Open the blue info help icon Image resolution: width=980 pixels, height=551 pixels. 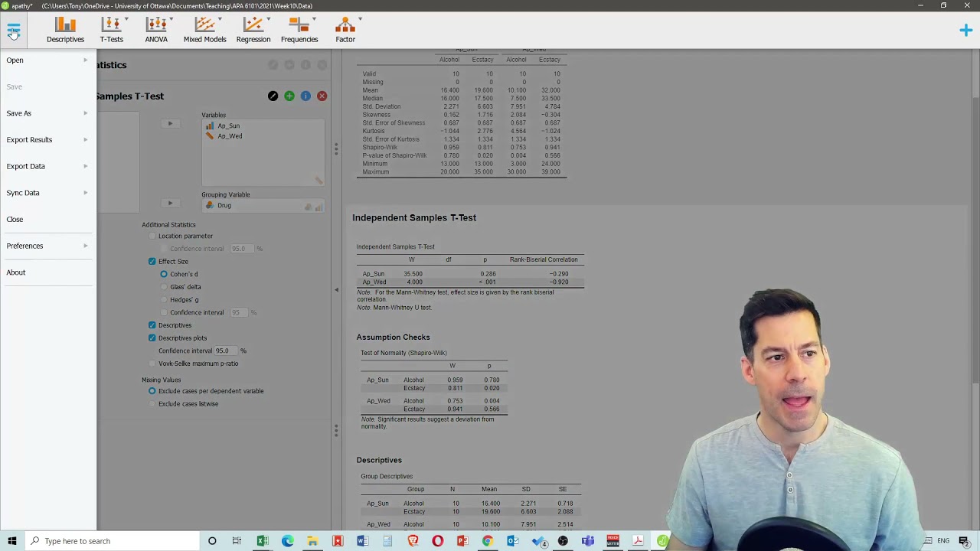coord(305,96)
